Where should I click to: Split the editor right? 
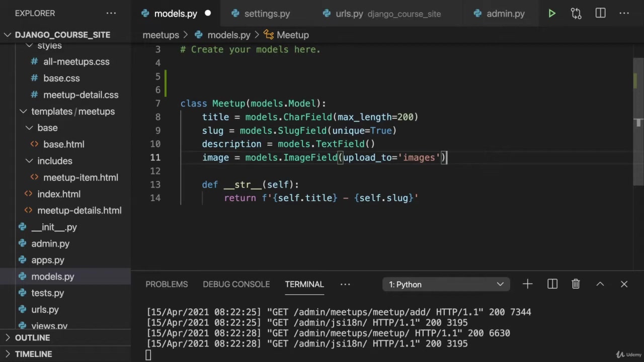[x=600, y=14]
